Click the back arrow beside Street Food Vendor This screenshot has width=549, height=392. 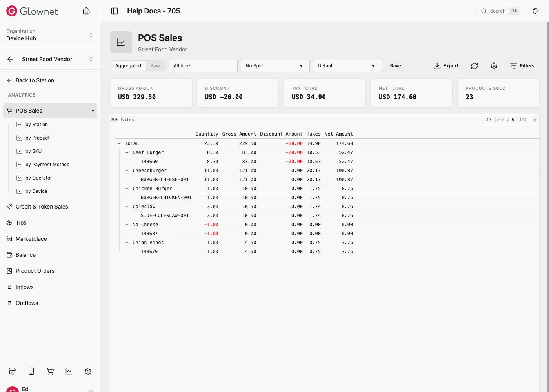[x=10, y=59]
